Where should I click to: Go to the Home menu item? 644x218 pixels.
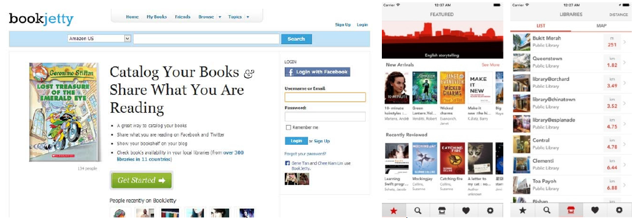tap(133, 17)
